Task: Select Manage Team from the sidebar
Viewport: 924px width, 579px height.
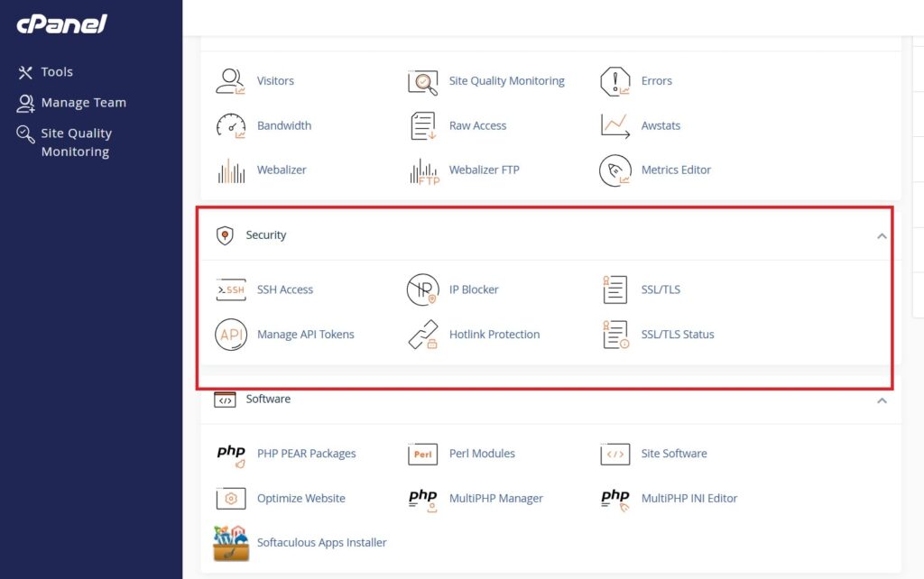Action: [83, 102]
